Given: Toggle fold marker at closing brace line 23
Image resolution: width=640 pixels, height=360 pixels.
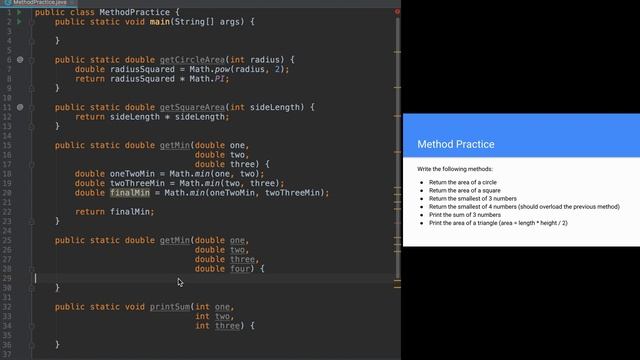Looking at the screenshot, I should pyautogui.click(x=31, y=221).
